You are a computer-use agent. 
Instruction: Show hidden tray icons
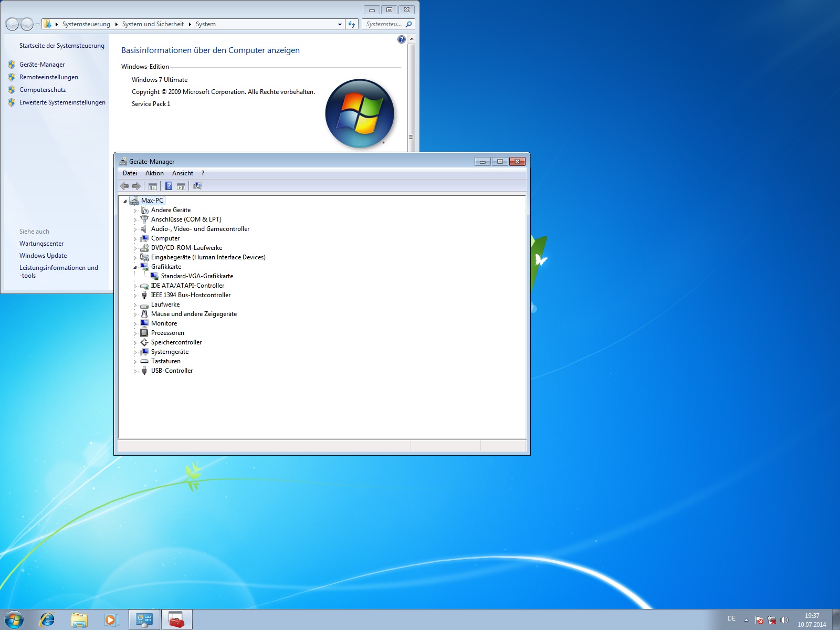click(746, 620)
